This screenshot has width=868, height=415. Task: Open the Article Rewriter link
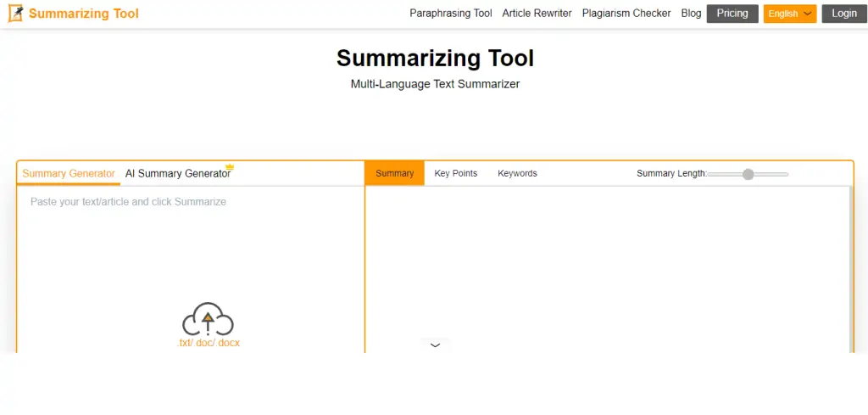(537, 14)
